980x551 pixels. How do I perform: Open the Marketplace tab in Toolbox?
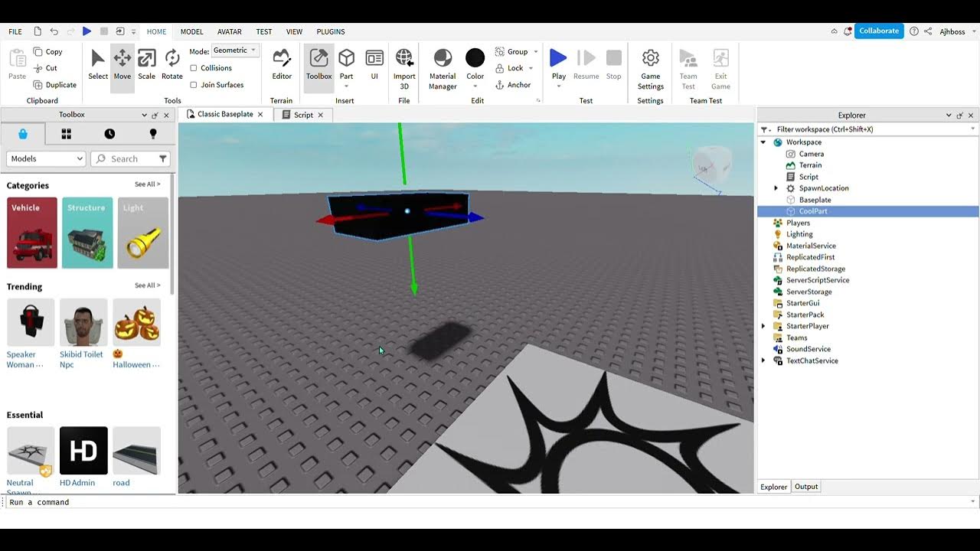click(x=23, y=134)
